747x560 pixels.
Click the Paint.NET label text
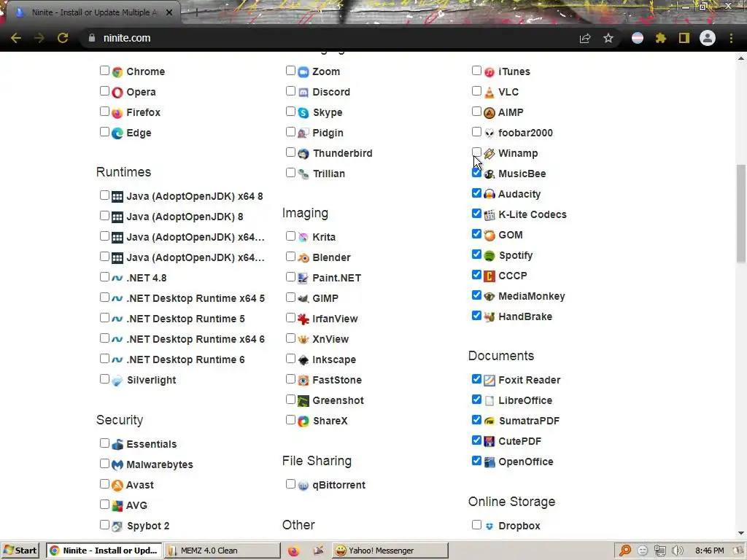click(337, 278)
